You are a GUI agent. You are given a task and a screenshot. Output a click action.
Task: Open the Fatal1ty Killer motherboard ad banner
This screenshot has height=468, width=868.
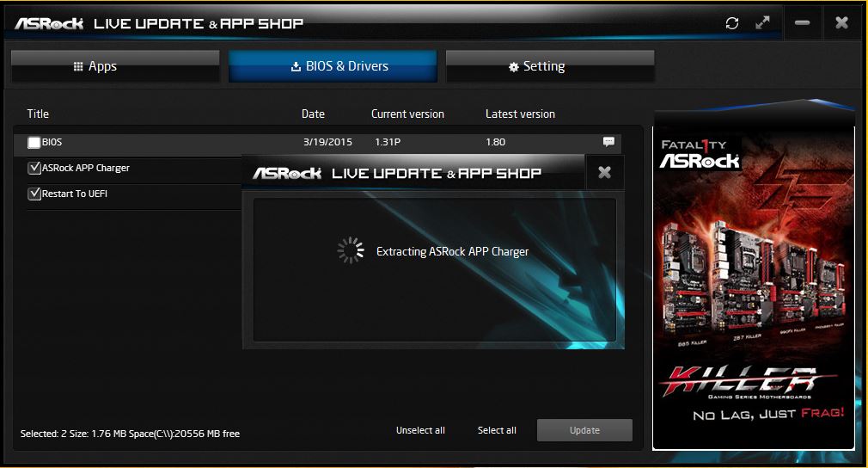tap(754, 288)
